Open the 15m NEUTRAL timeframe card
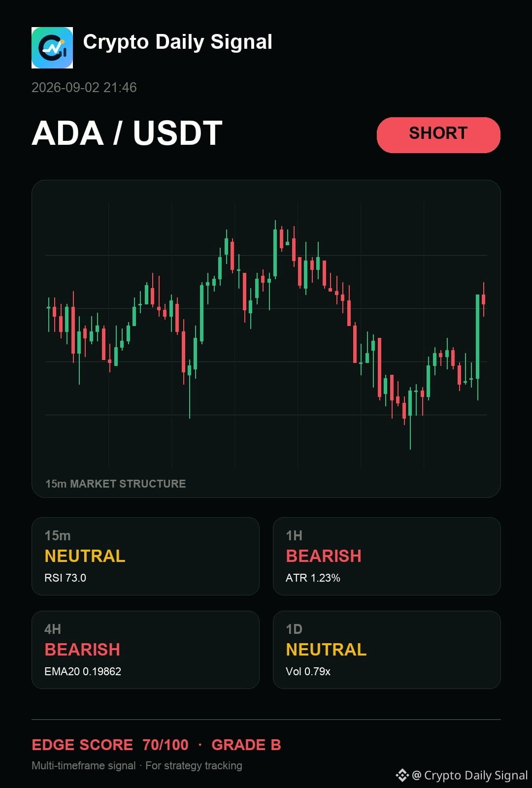Image resolution: width=532 pixels, height=788 pixels. 145,556
